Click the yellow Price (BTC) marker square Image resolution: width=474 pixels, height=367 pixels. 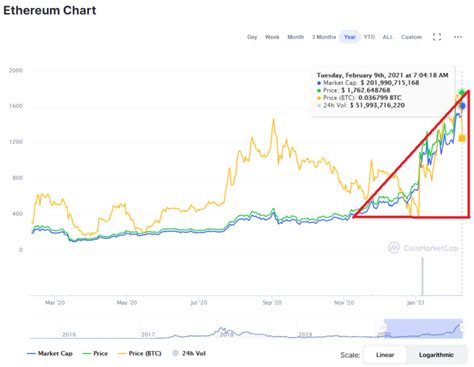(x=462, y=138)
